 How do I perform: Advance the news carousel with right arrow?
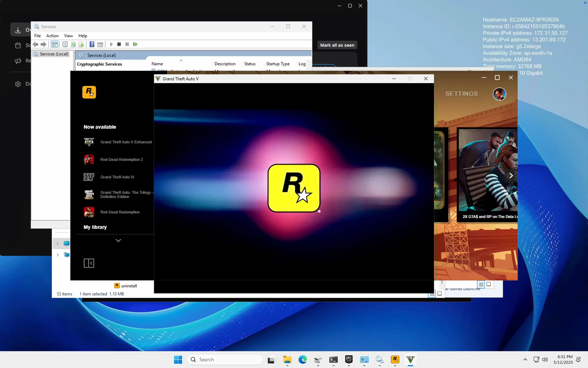tap(511, 175)
